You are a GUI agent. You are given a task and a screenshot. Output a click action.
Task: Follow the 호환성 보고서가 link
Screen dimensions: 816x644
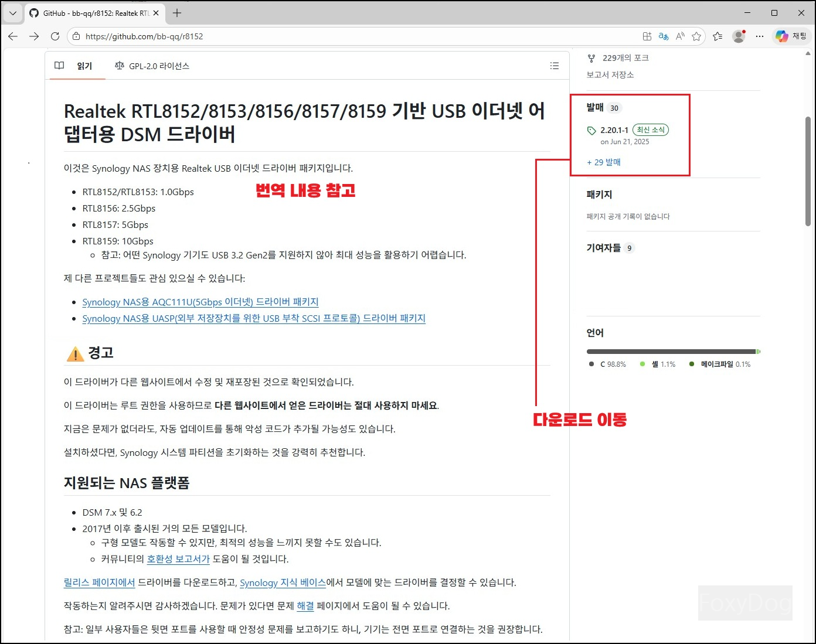(x=178, y=559)
